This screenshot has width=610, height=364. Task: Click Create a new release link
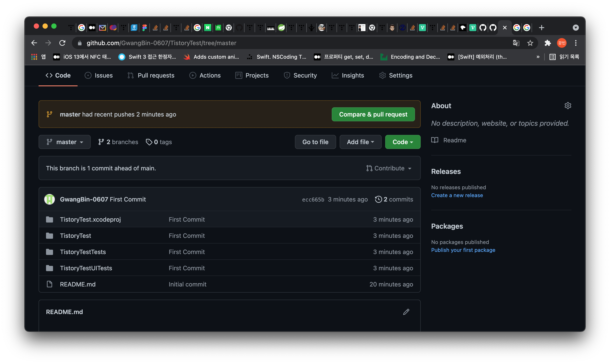point(457,195)
